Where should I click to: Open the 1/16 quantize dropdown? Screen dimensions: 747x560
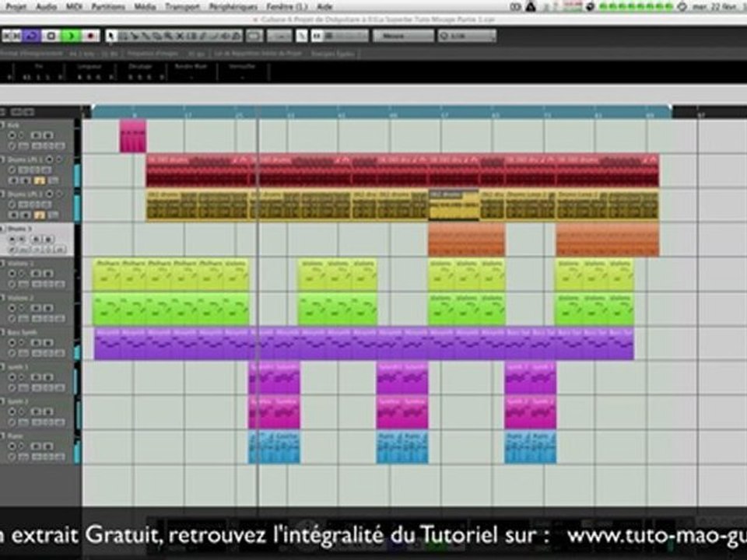pos(467,36)
